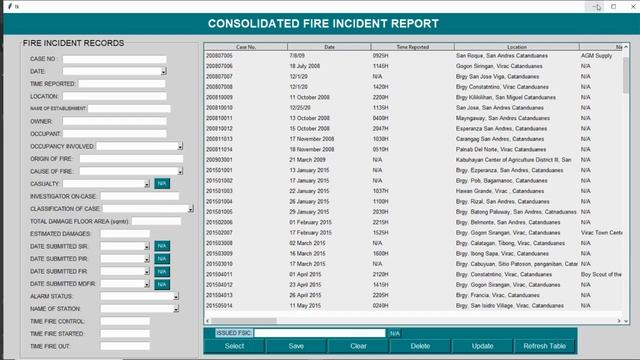
Task: Select row with case 201504011
Action: 413,274
